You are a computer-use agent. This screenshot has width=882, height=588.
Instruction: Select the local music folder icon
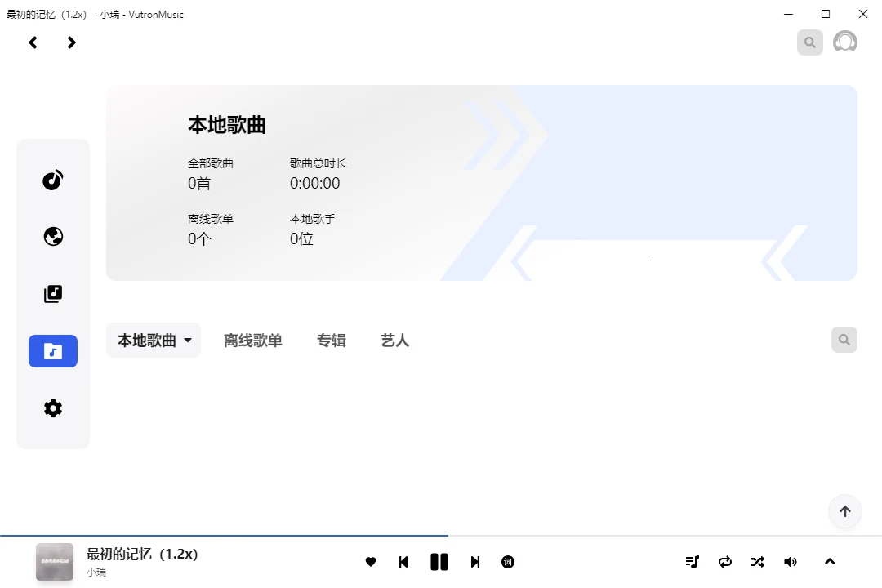coord(53,351)
